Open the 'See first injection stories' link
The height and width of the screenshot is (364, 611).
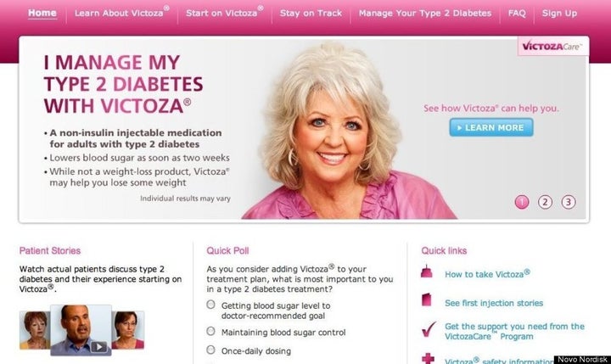pos(494,303)
